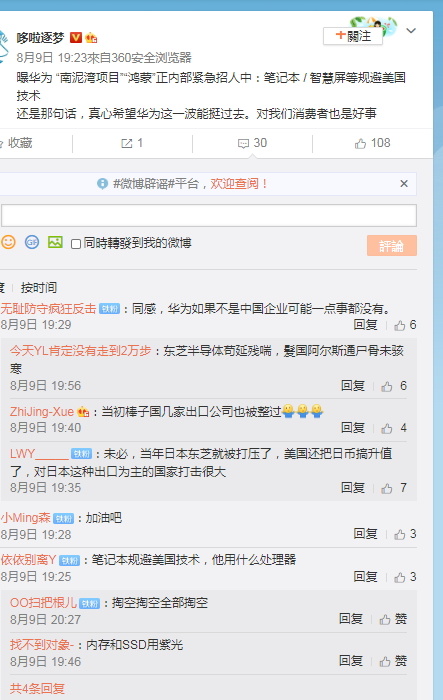Expand 共4条回复 replies
443x700 pixels.
coord(38,688)
